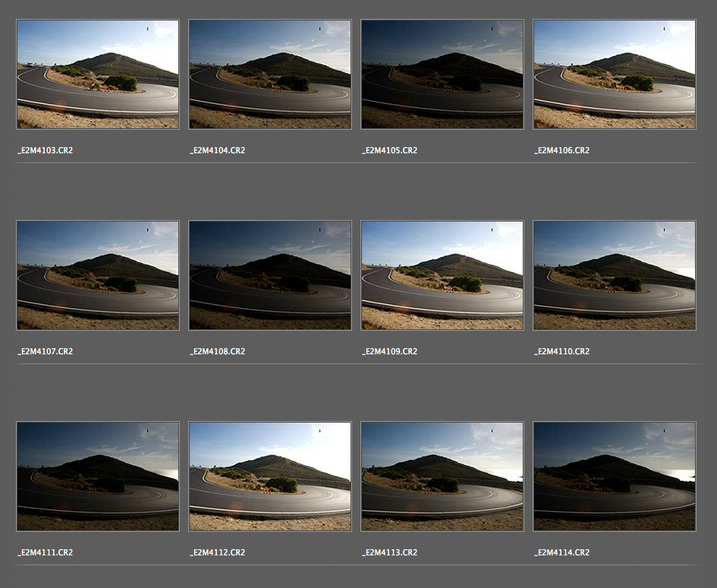Select the overexposed _E2M4112.CR2 thumbnail
The width and height of the screenshot is (717, 588).
(269, 476)
